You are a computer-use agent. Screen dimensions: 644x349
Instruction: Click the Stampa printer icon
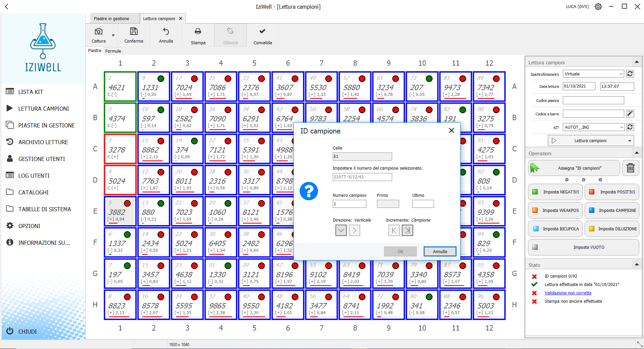(198, 32)
